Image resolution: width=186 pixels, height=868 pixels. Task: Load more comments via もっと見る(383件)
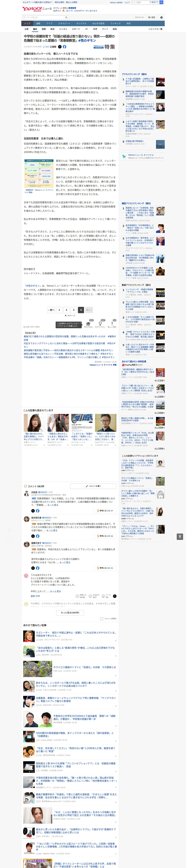[70, 613]
